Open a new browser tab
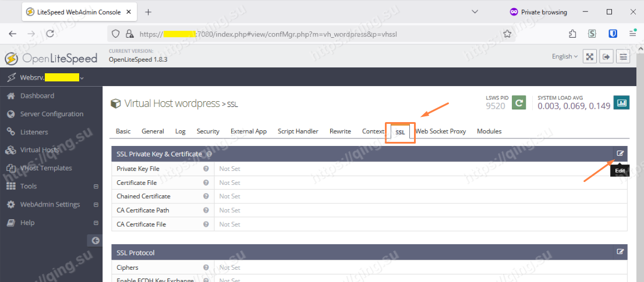 pyautogui.click(x=148, y=12)
